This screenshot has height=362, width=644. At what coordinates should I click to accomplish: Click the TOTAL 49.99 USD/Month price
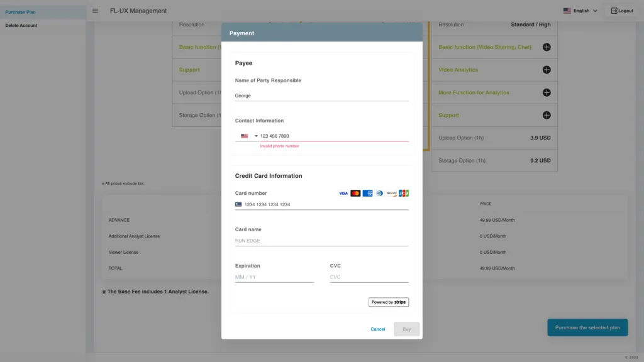tap(497, 268)
